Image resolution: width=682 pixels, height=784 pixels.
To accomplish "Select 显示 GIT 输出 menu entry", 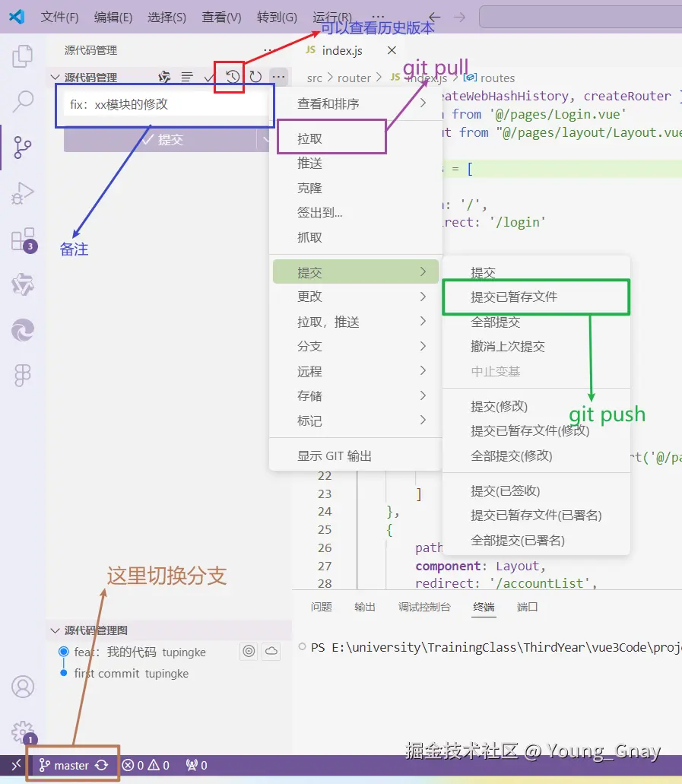I will tap(356, 455).
